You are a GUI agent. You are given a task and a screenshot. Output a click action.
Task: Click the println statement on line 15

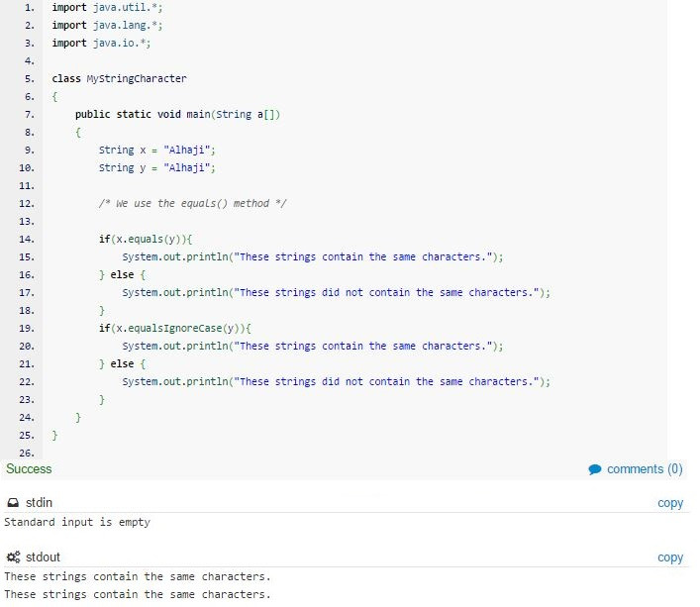[x=313, y=257]
